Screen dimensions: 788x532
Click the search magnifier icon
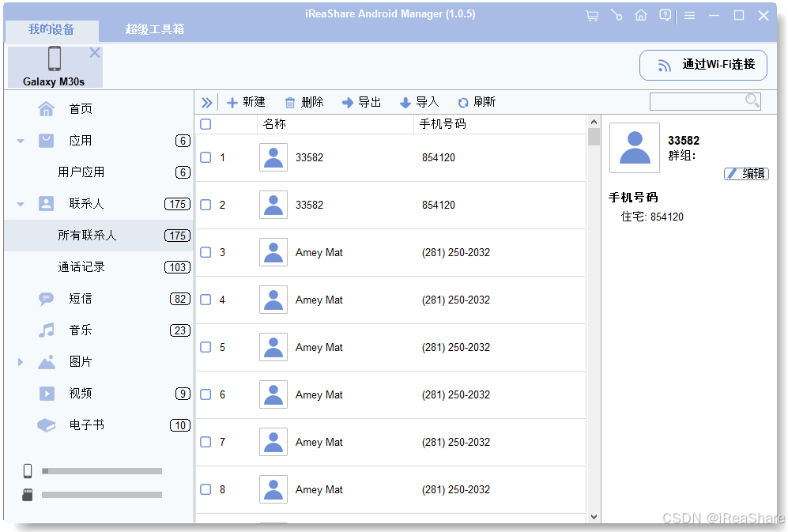click(x=752, y=100)
